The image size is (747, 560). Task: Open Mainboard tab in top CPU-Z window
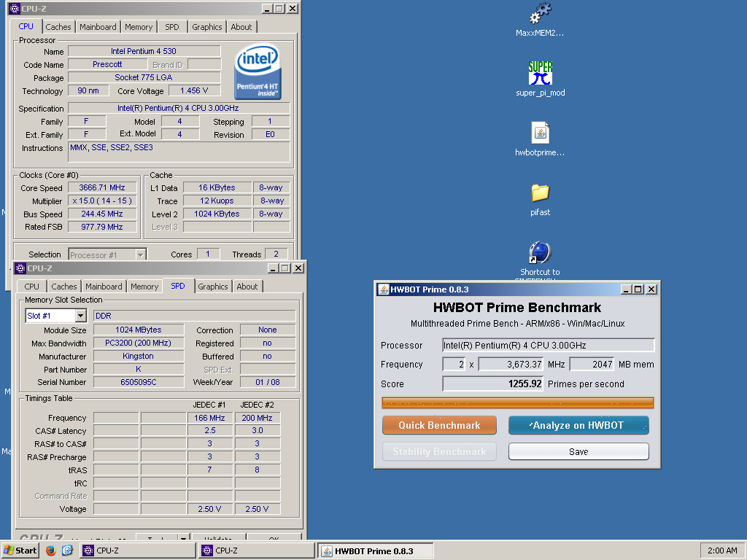(x=98, y=27)
